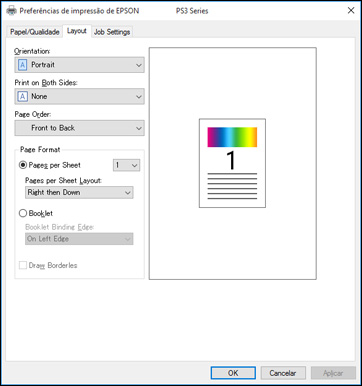This screenshot has width=362, height=386.
Task: Select the Pages per Sheet radio button
Action: pos(23,165)
